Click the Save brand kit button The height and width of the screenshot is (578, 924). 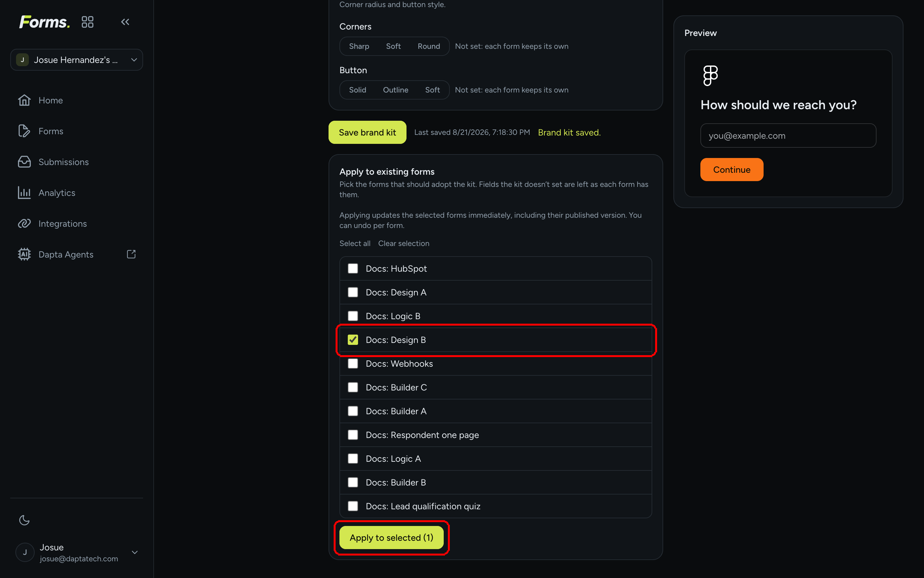coord(367,132)
